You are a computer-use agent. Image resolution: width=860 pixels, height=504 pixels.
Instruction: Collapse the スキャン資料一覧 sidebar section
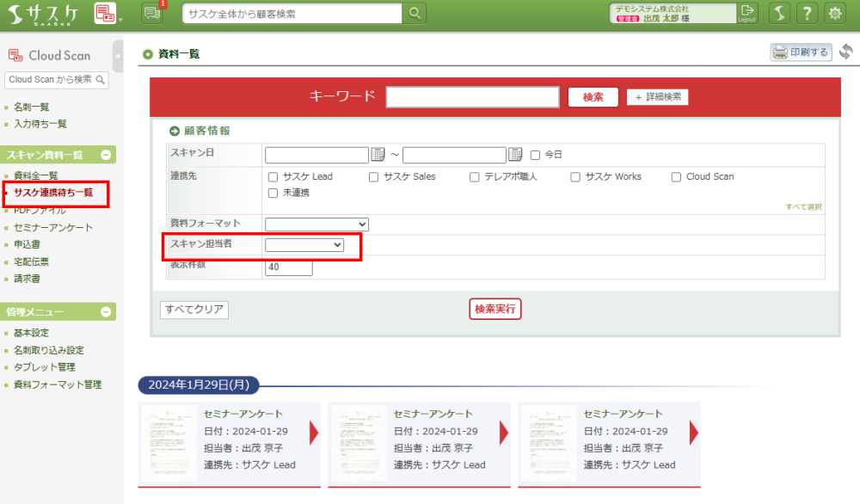pyautogui.click(x=106, y=155)
